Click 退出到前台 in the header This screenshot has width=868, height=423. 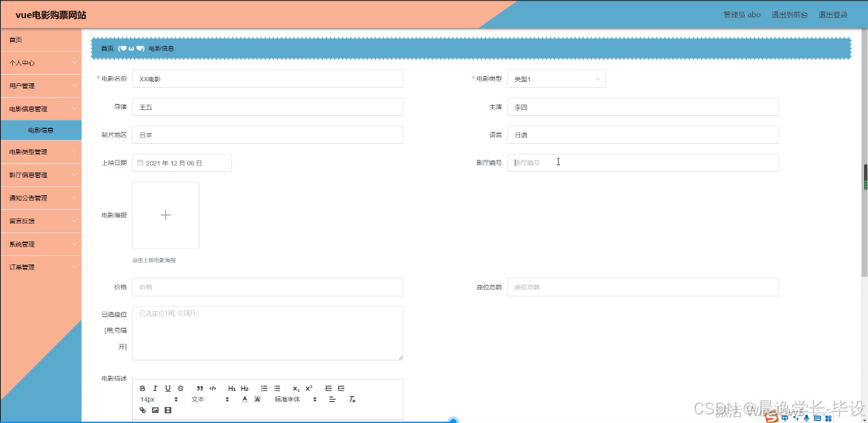coord(789,15)
